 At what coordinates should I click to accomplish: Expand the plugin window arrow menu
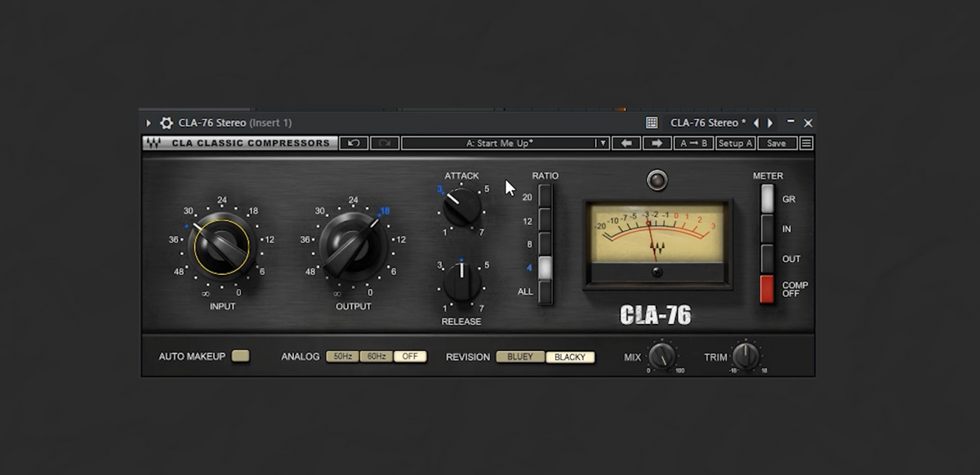pyautogui.click(x=149, y=123)
